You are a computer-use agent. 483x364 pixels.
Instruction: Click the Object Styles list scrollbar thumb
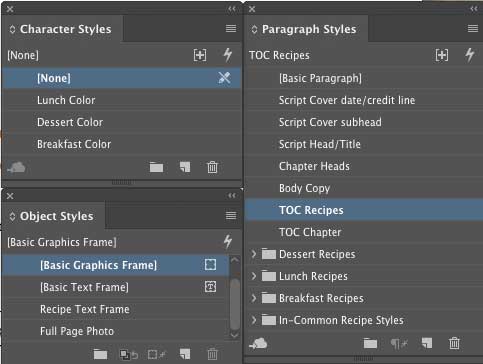click(x=235, y=304)
